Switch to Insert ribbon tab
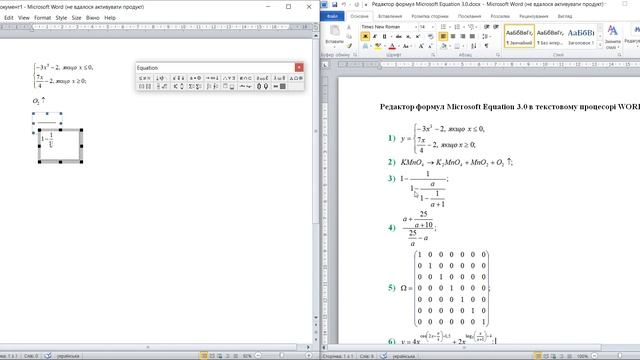Screen dimensions: 640x360 pos(390,16)
